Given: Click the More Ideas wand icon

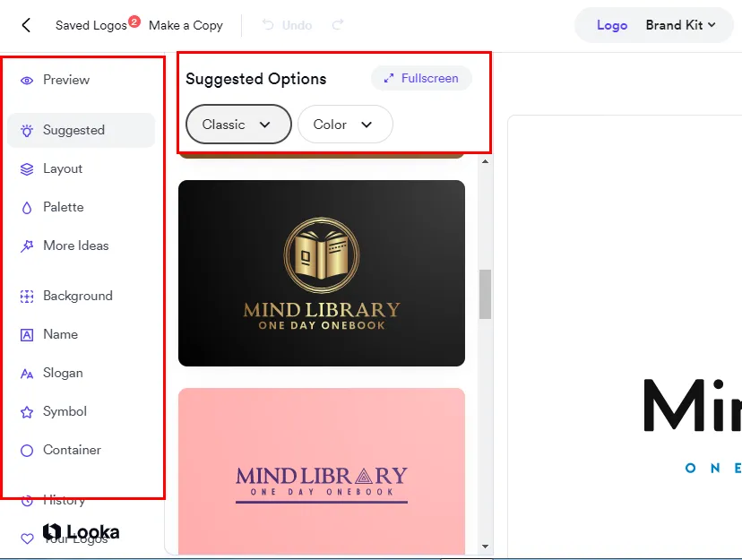Looking at the screenshot, I should point(27,246).
